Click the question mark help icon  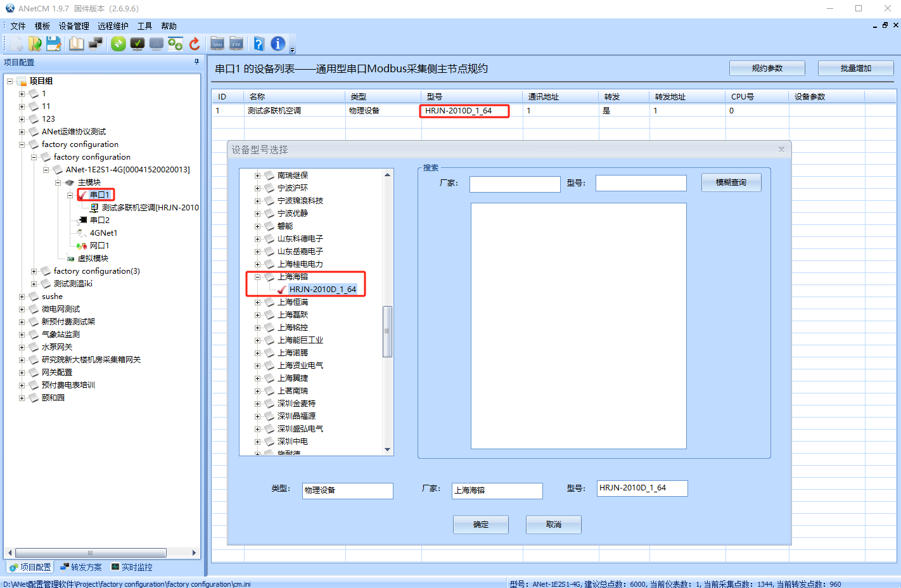tap(259, 44)
